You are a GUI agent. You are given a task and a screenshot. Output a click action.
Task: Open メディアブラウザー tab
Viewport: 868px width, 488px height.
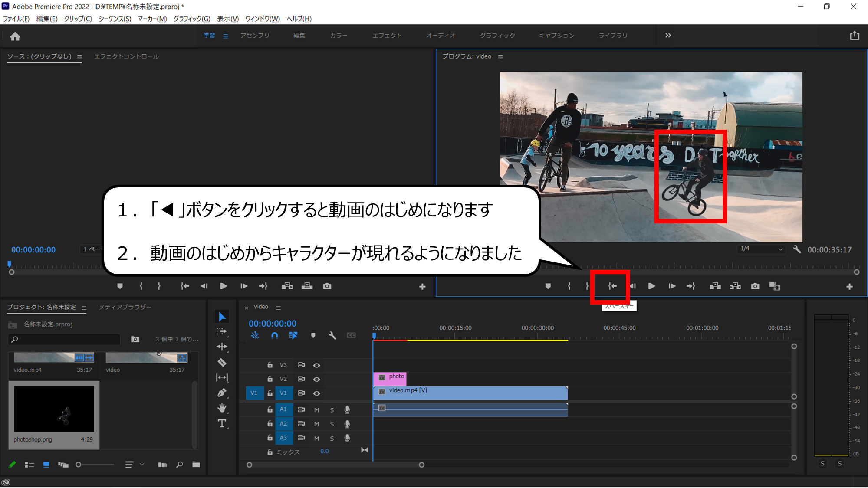pos(125,307)
